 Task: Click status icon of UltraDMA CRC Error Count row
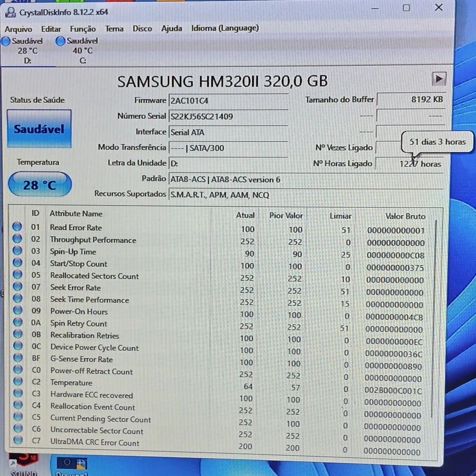click(18, 440)
